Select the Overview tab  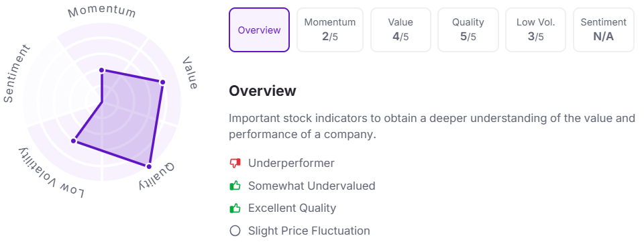click(x=259, y=30)
